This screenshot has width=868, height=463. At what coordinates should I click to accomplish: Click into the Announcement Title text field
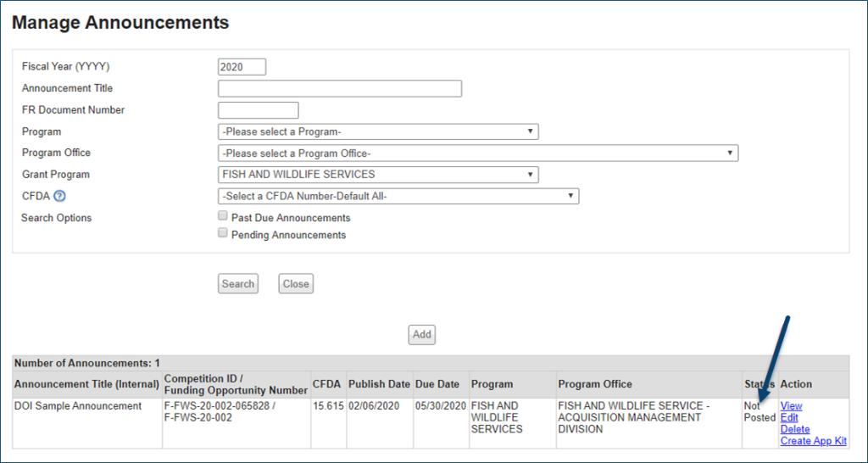(339, 88)
